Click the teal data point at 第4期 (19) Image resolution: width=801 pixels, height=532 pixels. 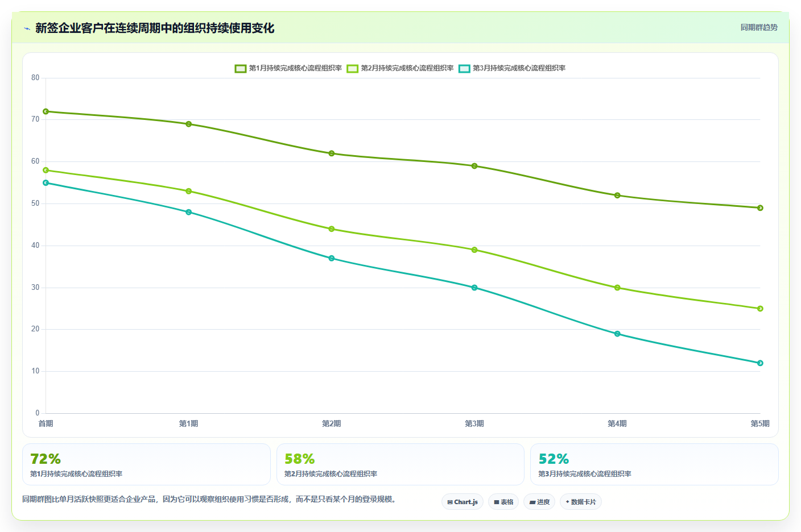[x=617, y=334]
